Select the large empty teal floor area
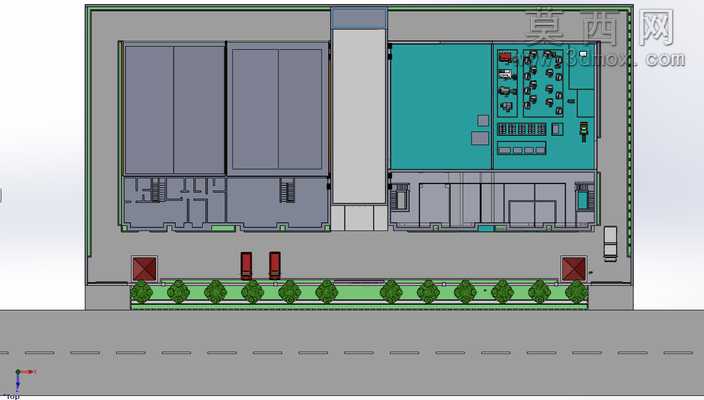Image resolution: width=704 pixels, height=400 pixels. tap(441, 106)
